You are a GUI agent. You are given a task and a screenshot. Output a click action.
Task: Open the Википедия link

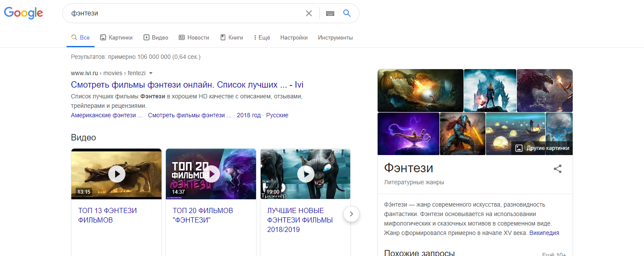click(x=544, y=233)
